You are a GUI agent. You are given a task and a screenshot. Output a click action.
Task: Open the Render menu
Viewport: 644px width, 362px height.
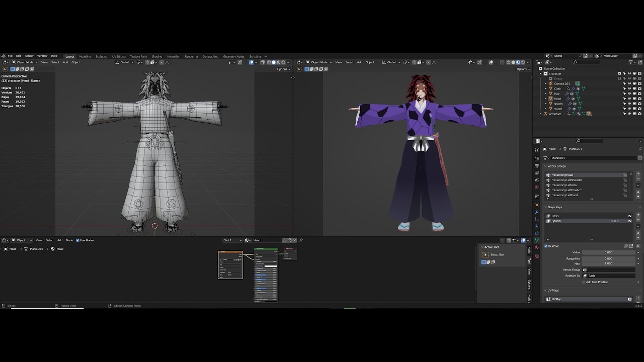(x=29, y=56)
